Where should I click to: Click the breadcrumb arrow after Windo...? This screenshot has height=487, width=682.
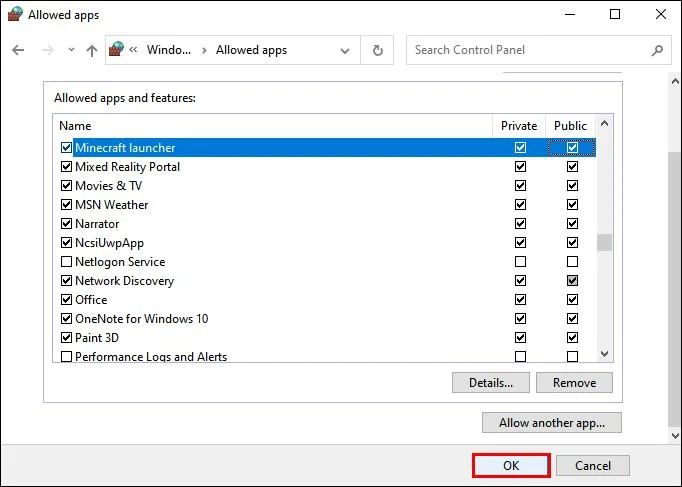point(204,50)
